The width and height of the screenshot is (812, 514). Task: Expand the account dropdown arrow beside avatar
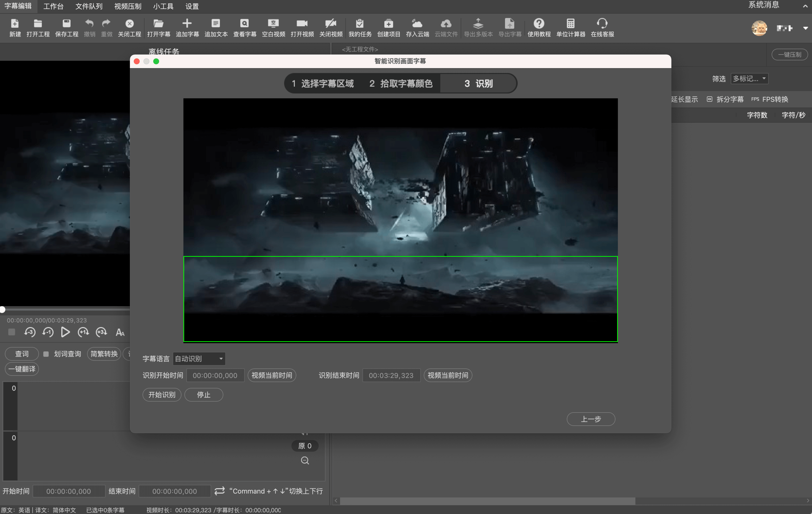(x=805, y=28)
